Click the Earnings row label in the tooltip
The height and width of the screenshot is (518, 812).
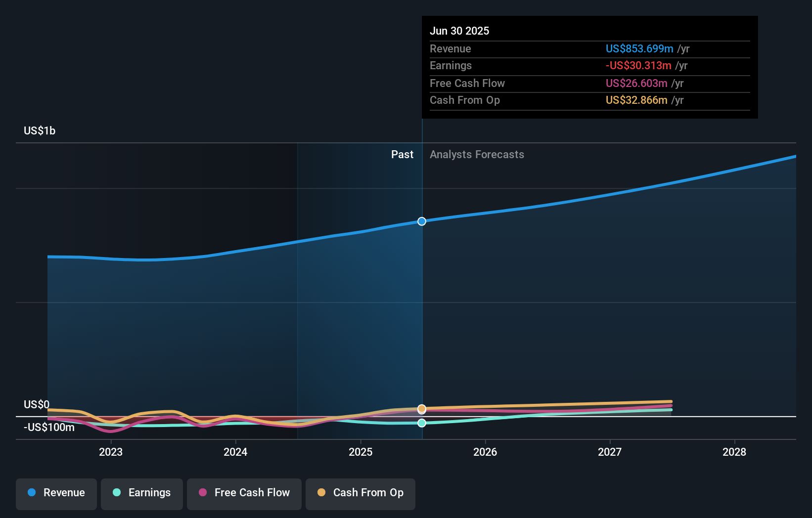(x=451, y=66)
